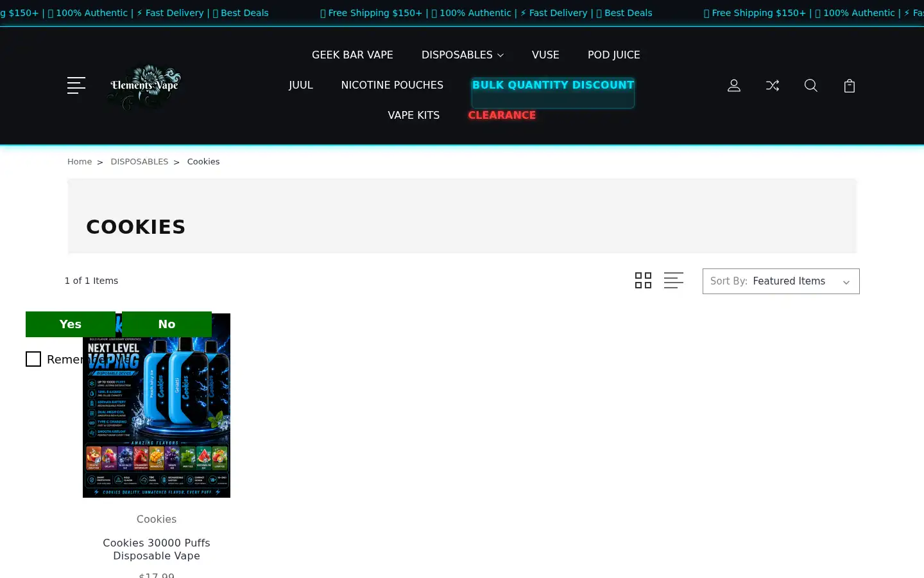
Task: Click the '1 of 1 Items' count text
Action: (x=91, y=281)
